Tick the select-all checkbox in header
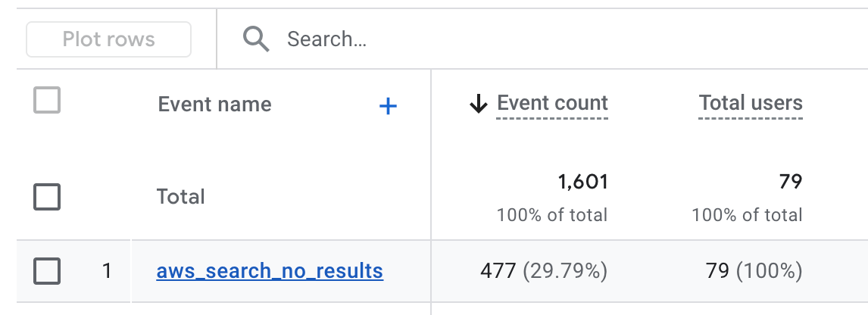 47,101
